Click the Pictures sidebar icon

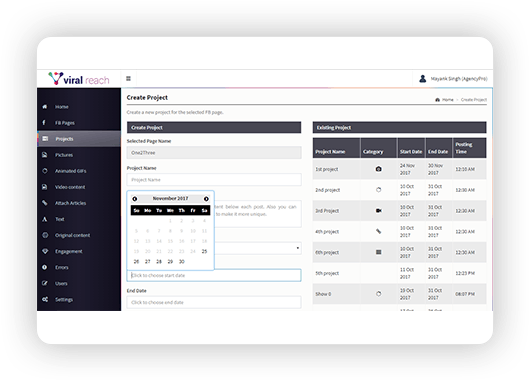45,155
